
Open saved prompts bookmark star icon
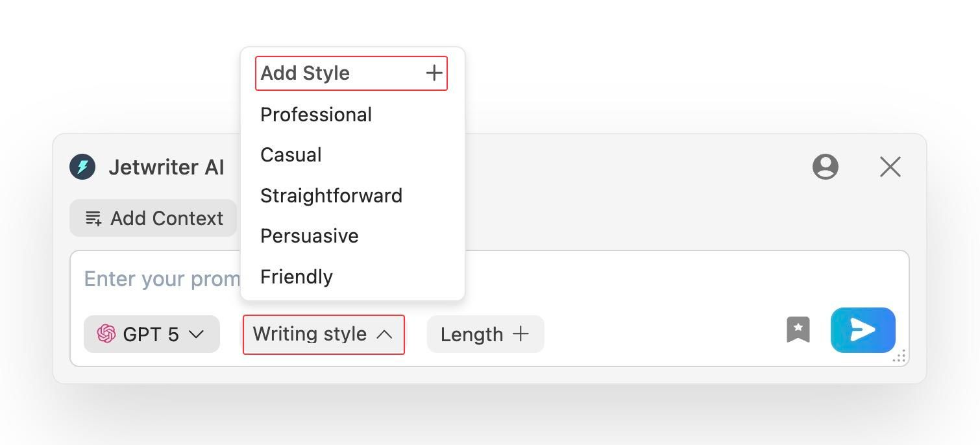798,330
